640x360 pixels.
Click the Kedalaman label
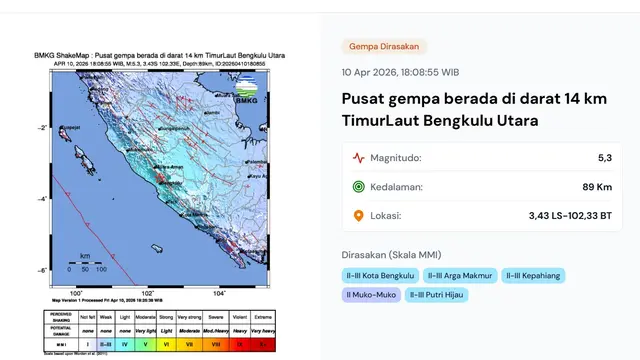[x=396, y=187]
